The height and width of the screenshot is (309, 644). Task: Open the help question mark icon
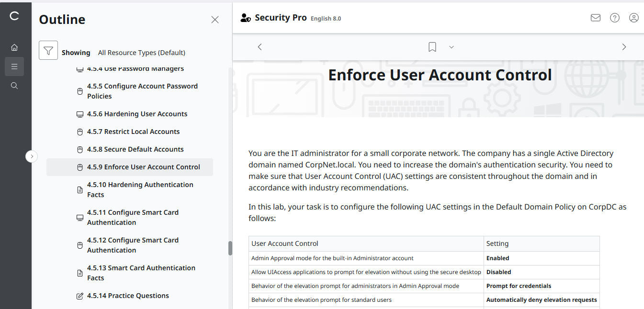(x=614, y=18)
